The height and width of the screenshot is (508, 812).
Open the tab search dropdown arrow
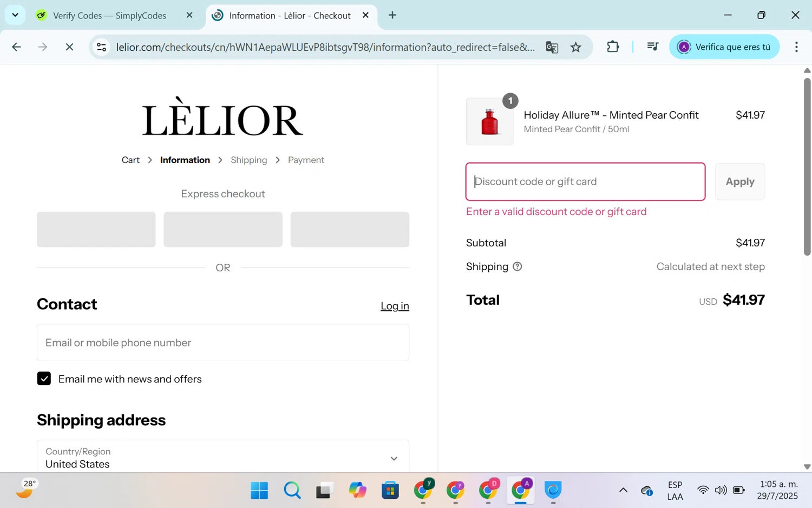pos(15,15)
